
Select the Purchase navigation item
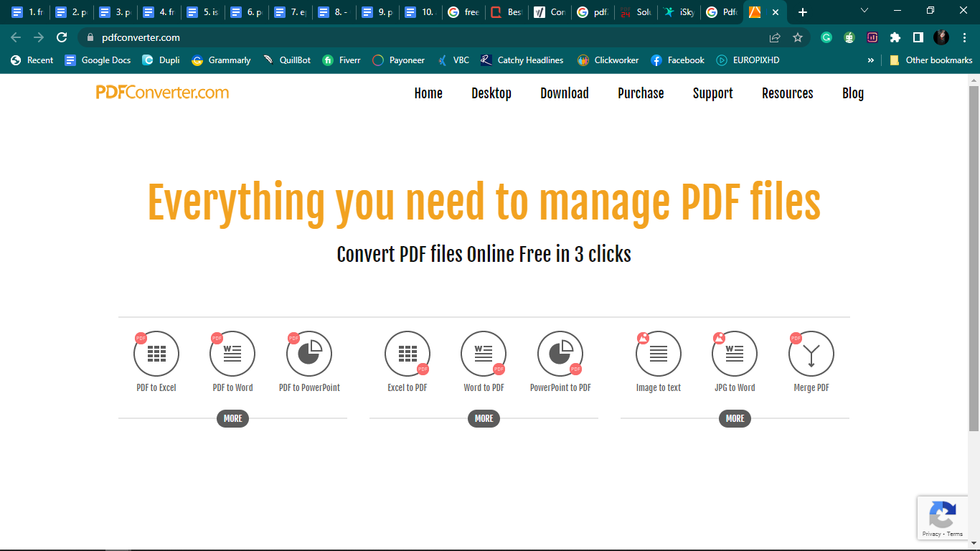(x=641, y=93)
